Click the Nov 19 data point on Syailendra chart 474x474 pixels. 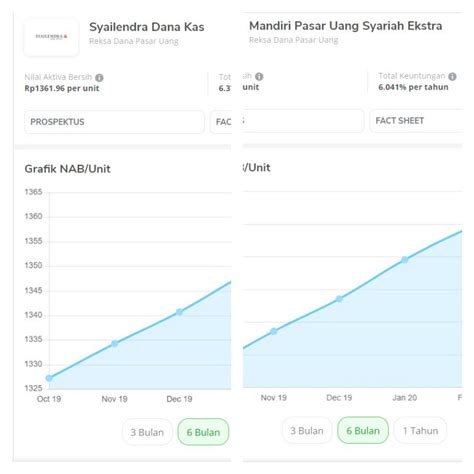114,343
